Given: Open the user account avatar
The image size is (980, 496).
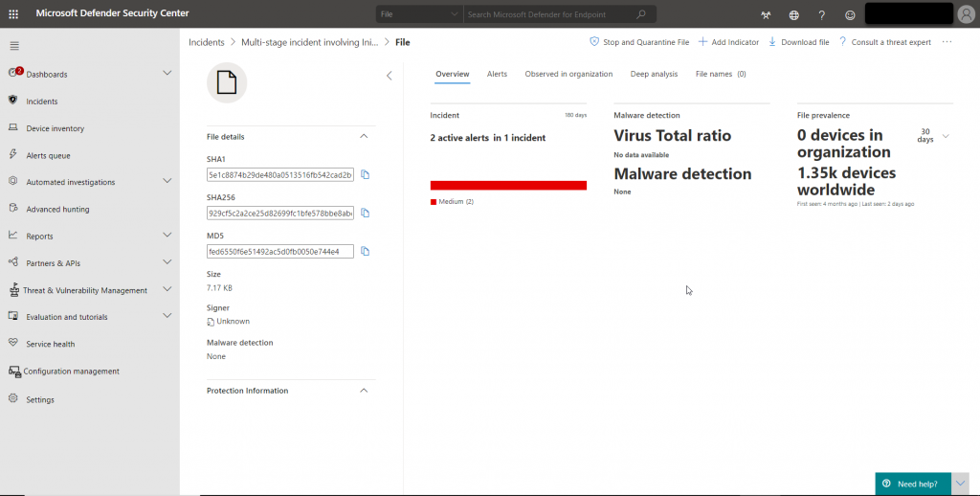Looking at the screenshot, I should click(966, 13).
